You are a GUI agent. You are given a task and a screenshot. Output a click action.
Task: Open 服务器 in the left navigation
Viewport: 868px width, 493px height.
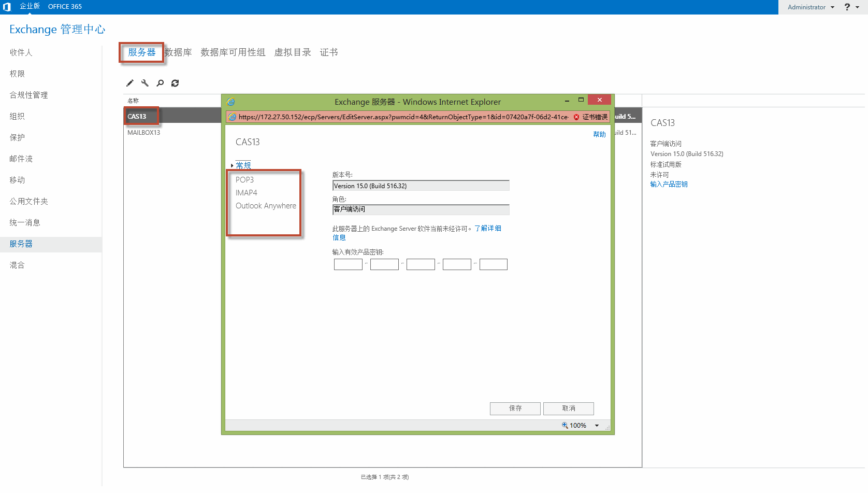(21, 244)
